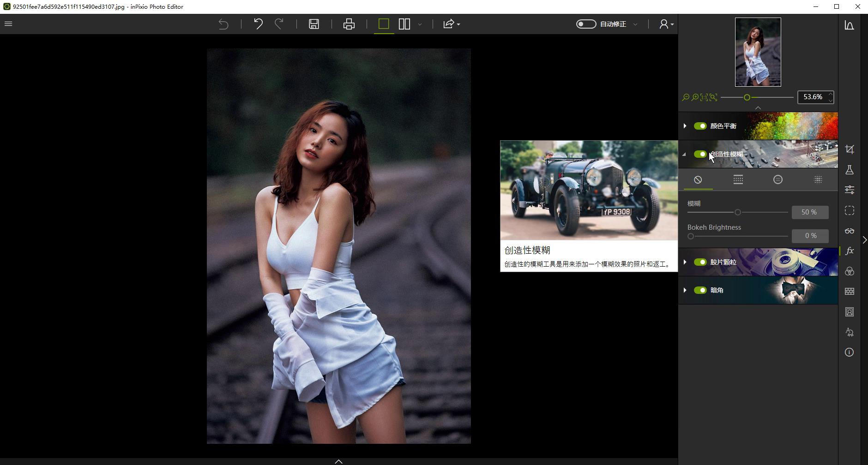The height and width of the screenshot is (465, 868).
Task: Click the 模糊 blur amount slider handle
Action: pyautogui.click(x=738, y=212)
